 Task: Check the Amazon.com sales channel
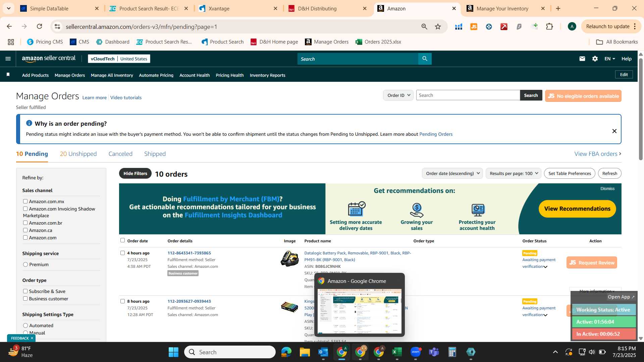pyautogui.click(x=25, y=237)
